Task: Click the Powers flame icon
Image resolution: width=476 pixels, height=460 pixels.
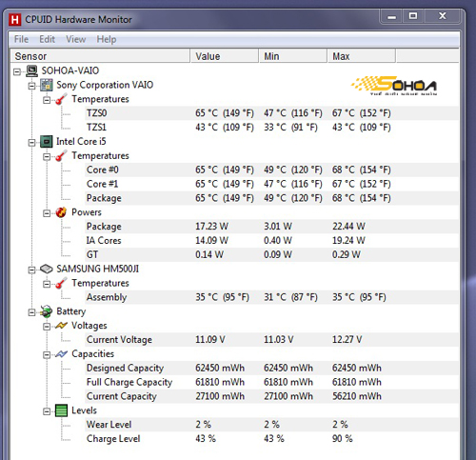Action: coord(61,212)
